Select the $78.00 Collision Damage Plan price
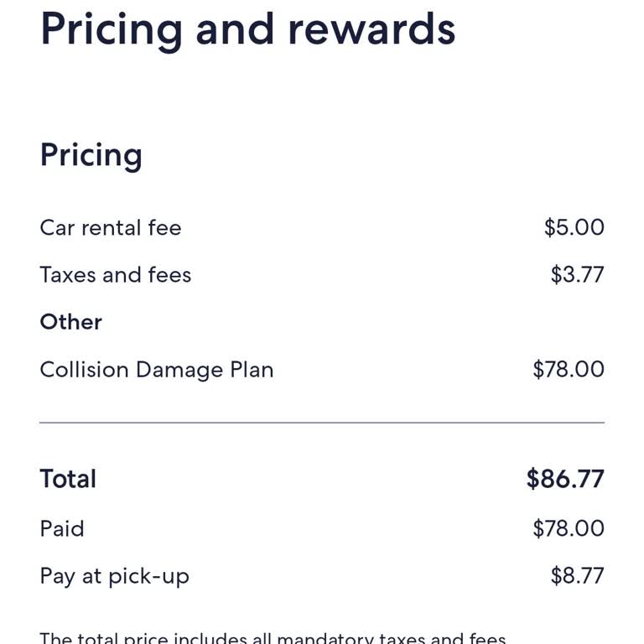This screenshot has height=644, width=644. point(568,370)
